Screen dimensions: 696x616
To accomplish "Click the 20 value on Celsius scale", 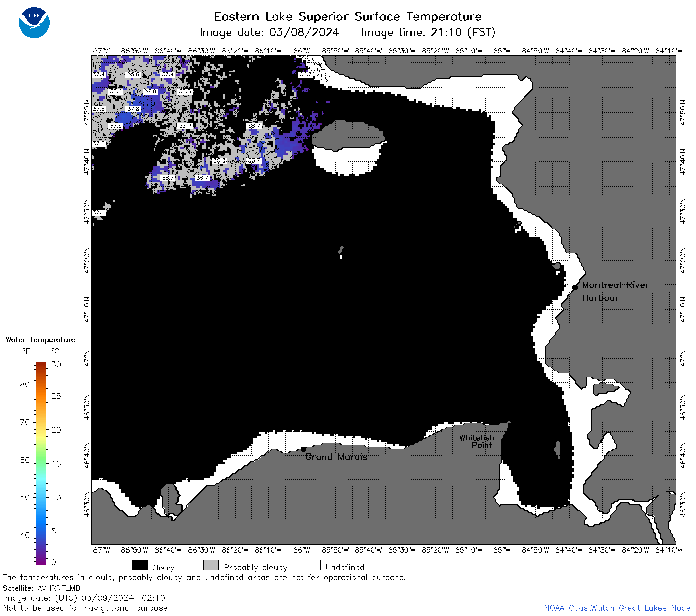I will coord(56,430).
